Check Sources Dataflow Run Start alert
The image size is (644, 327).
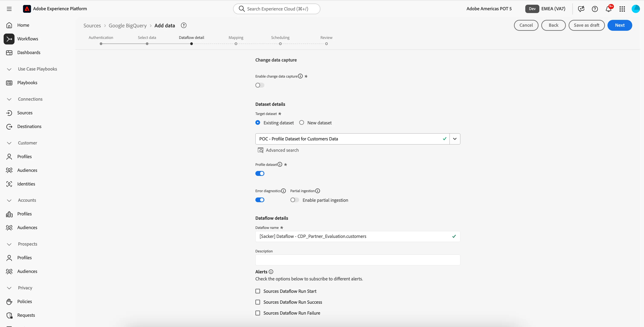pyautogui.click(x=258, y=291)
